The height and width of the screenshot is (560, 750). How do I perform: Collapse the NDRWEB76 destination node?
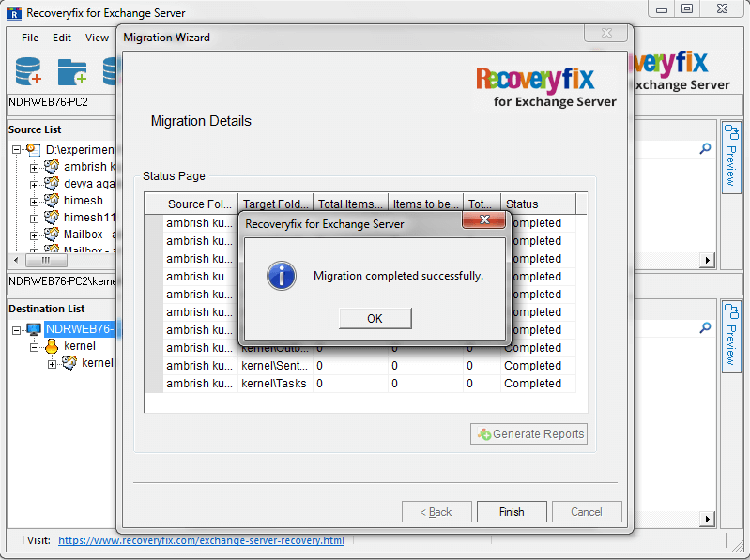point(16,330)
